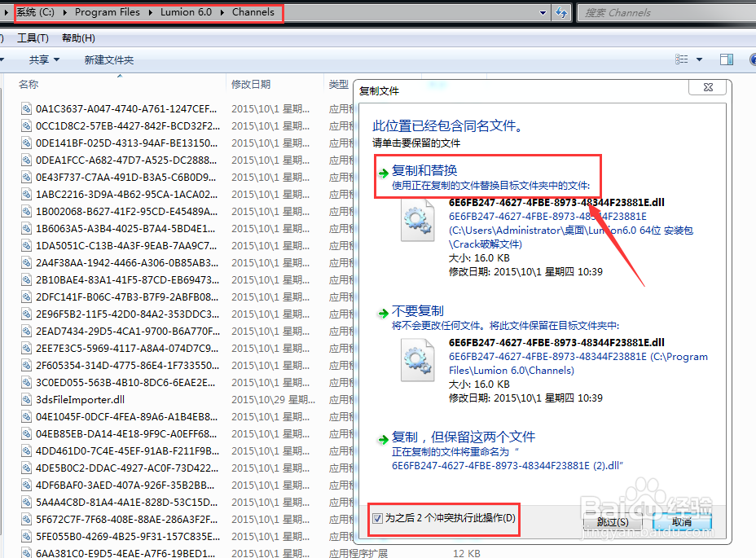756x558 pixels.
Task: Choose 复制，但保留这两个文件 option
Action: [464, 437]
